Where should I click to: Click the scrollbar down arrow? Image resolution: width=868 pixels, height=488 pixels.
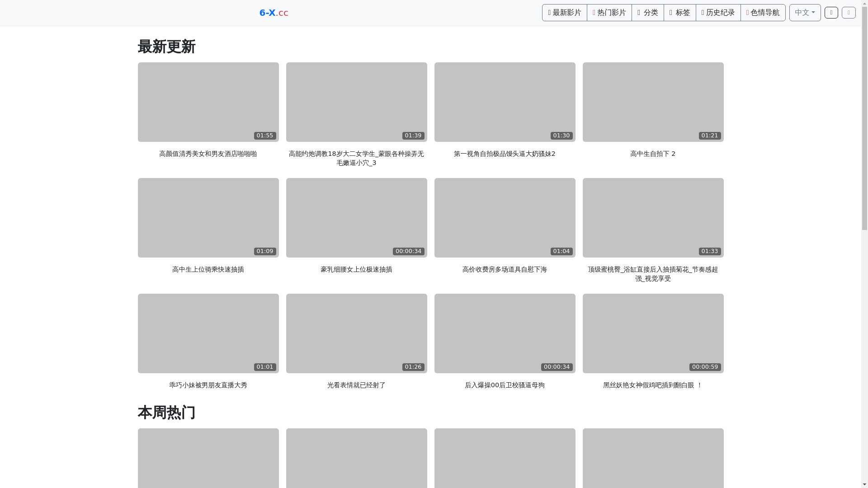point(864,484)
